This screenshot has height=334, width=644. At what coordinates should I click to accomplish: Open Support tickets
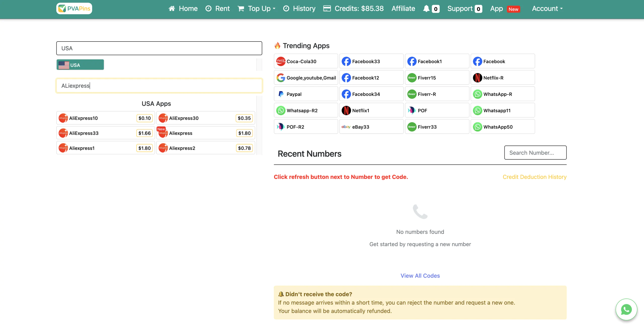[x=465, y=9]
